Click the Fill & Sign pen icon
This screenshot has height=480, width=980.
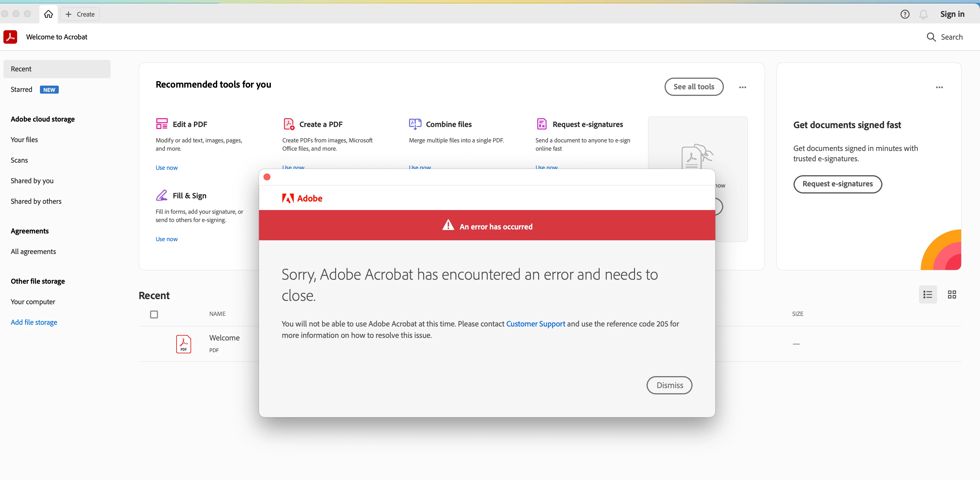pyautogui.click(x=162, y=195)
